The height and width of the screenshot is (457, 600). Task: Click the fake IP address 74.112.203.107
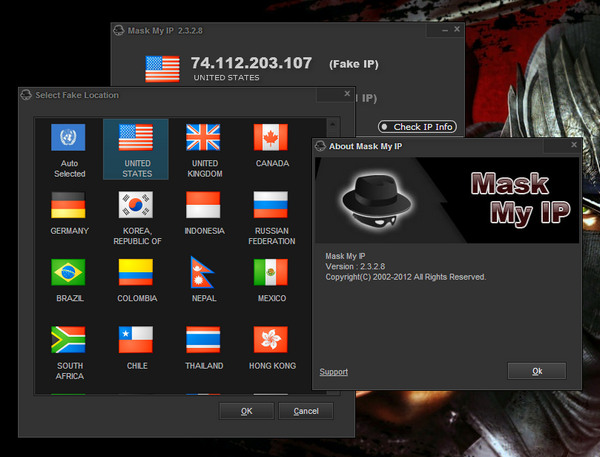click(x=251, y=63)
